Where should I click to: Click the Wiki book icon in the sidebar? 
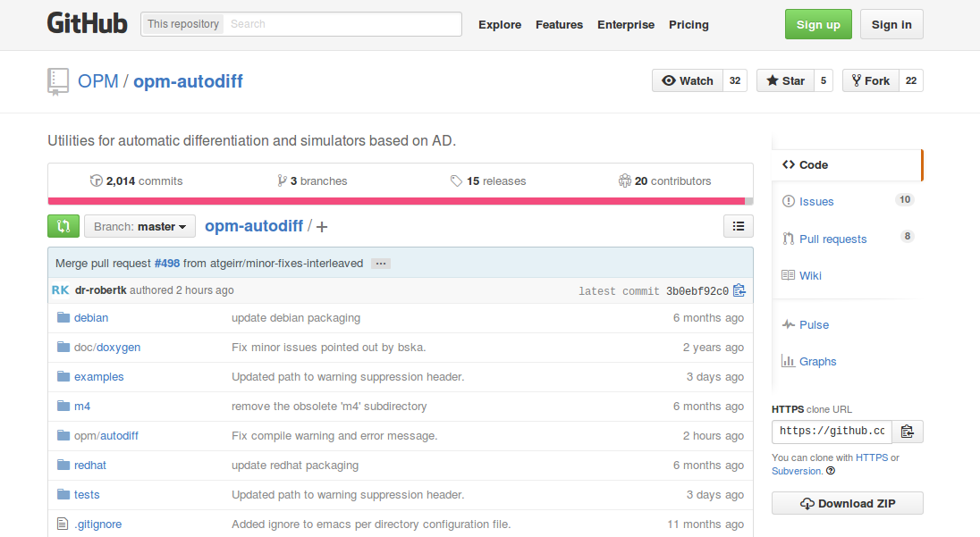pyautogui.click(x=788, y=275)
